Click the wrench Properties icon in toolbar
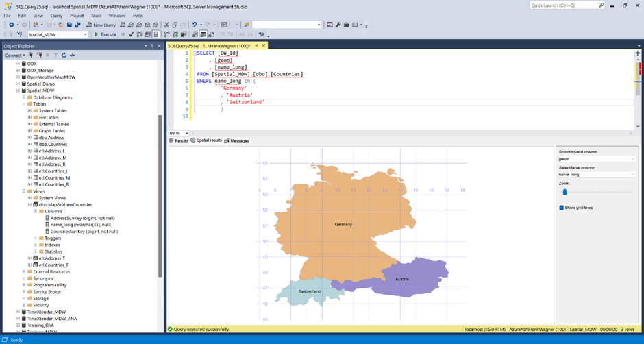644x344 pixels. [x=338, y=25]
